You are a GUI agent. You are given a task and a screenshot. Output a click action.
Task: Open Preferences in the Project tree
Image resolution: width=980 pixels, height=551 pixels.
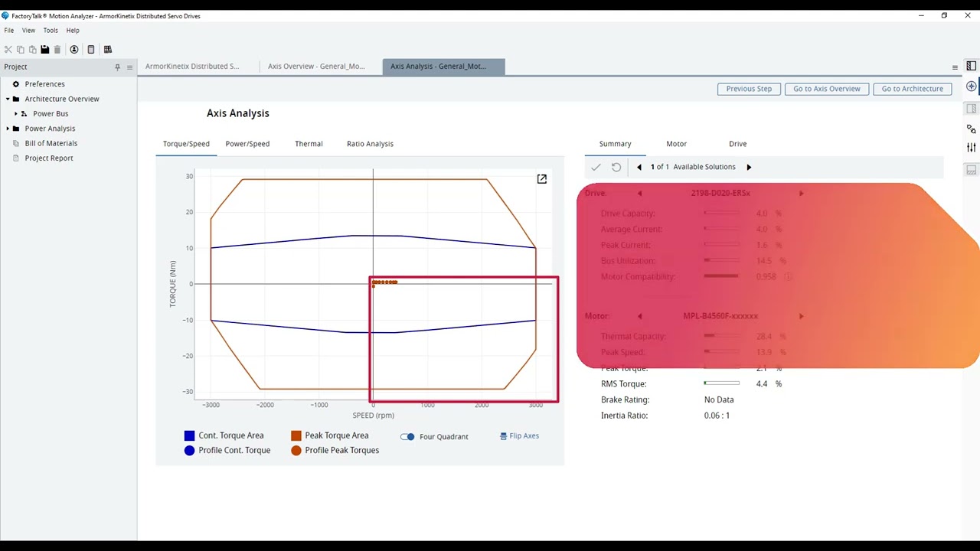click(44, 84)
